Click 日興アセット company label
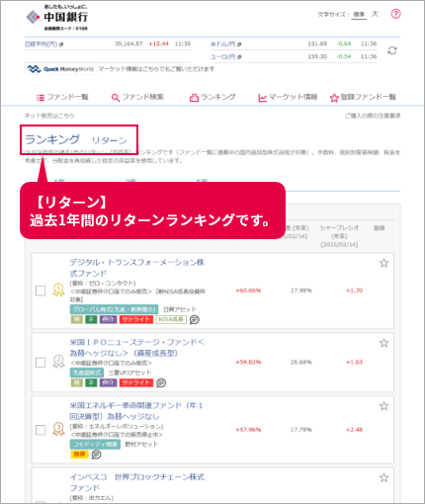Image resolution: width=425 pixels, height=504 pixels. click(x=180, y=309)
